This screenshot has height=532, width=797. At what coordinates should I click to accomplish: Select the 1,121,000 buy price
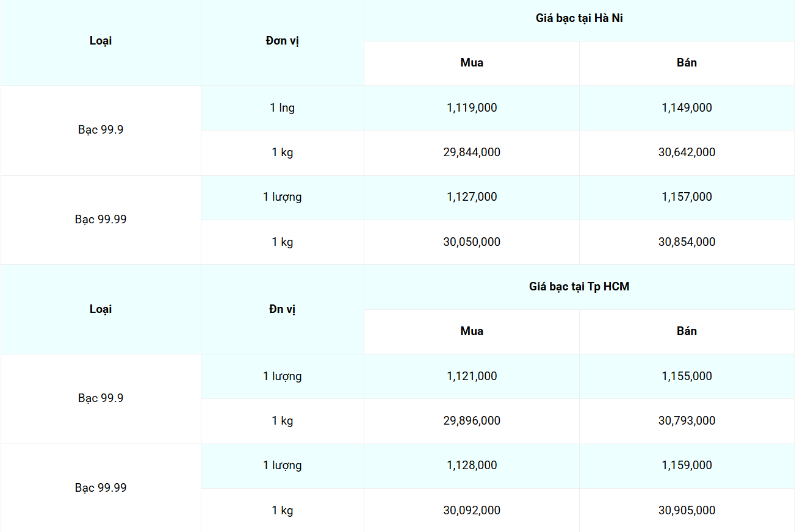472,376
